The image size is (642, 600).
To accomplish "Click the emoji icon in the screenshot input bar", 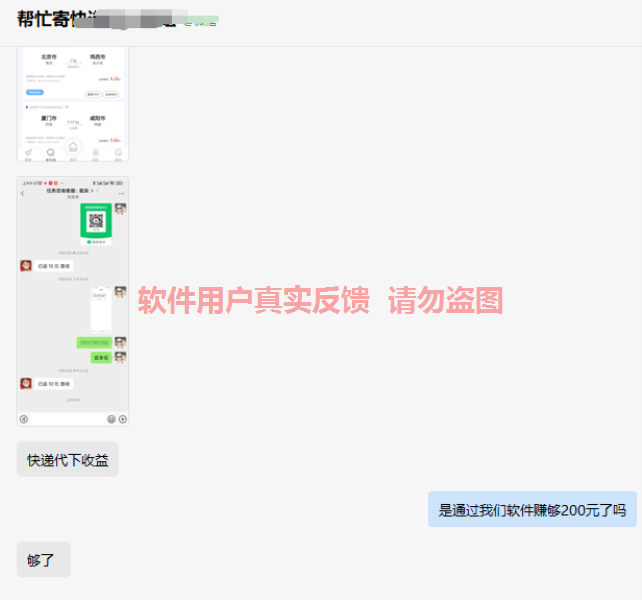I will (x=111, y=419).
